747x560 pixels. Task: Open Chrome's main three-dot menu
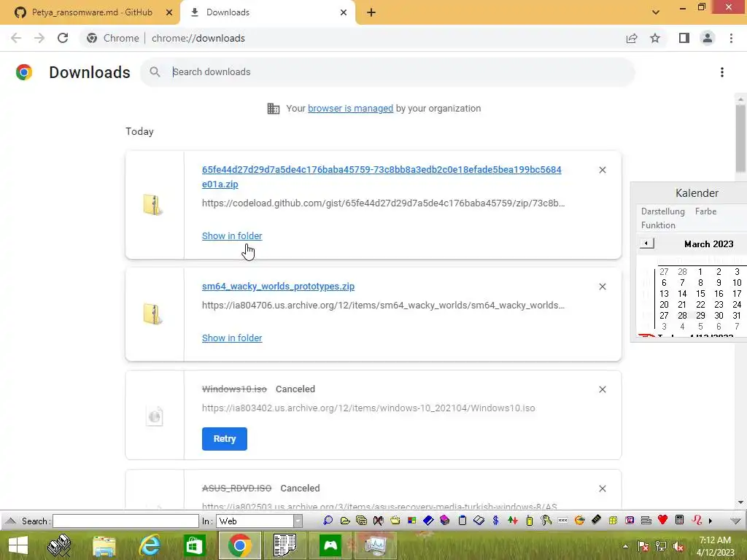pyautogui.click(x=731, y=38)
